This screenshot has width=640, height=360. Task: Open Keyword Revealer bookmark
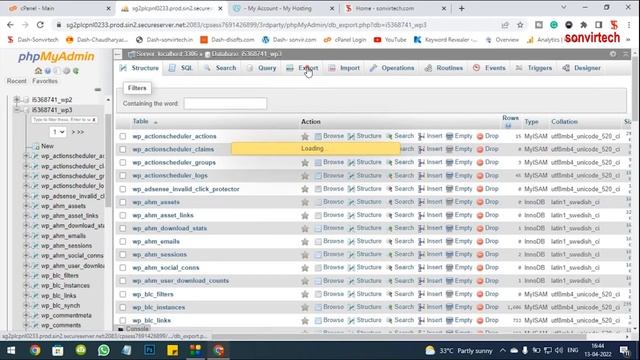(x=445, y=40)
